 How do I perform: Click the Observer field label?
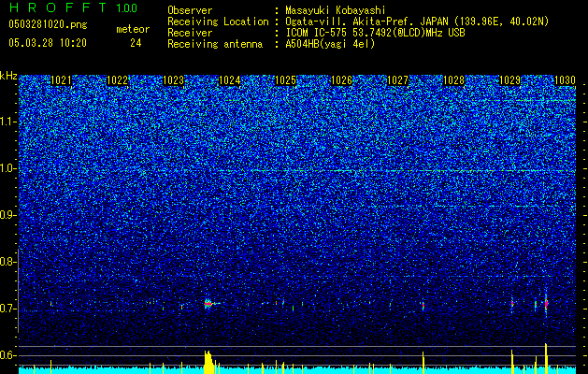pyautogui.click(x=190, y=10)
